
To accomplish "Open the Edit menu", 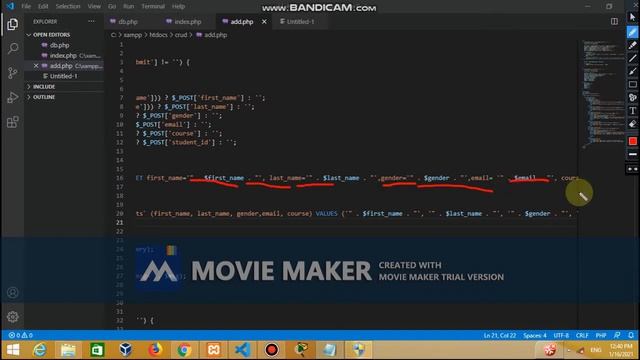I will (43, 6).
